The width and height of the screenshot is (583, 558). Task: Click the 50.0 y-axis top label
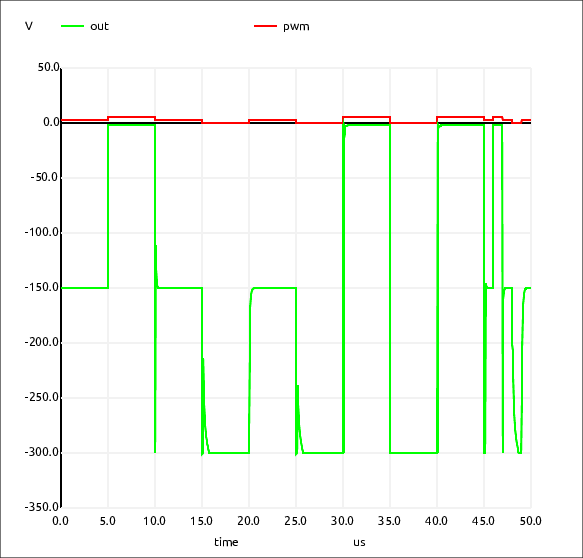48,67
